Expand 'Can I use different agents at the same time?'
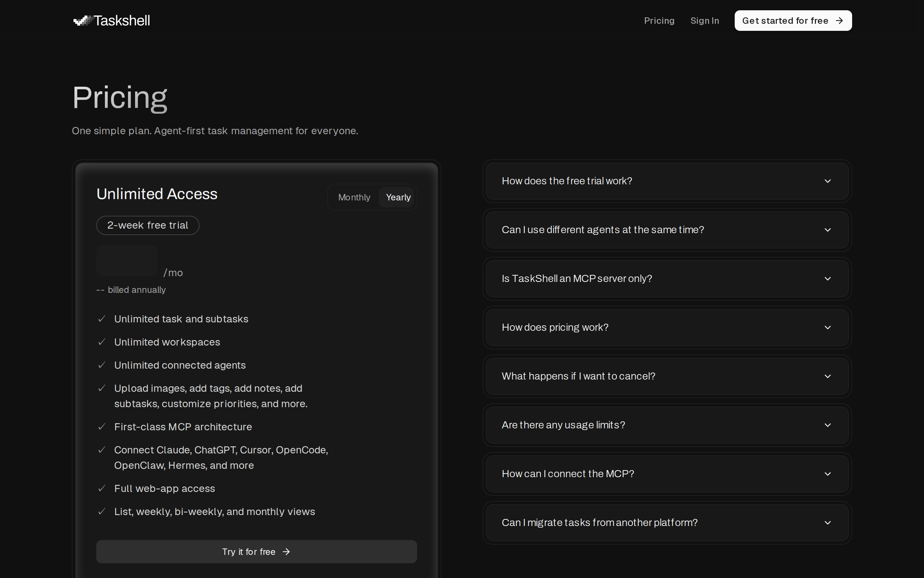 click(x=667, y=230)
